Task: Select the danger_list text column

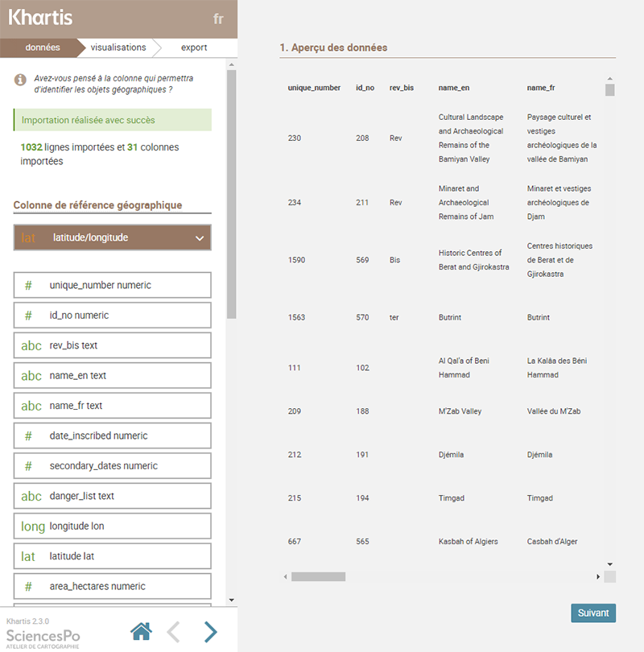Action: pos(112,496)
